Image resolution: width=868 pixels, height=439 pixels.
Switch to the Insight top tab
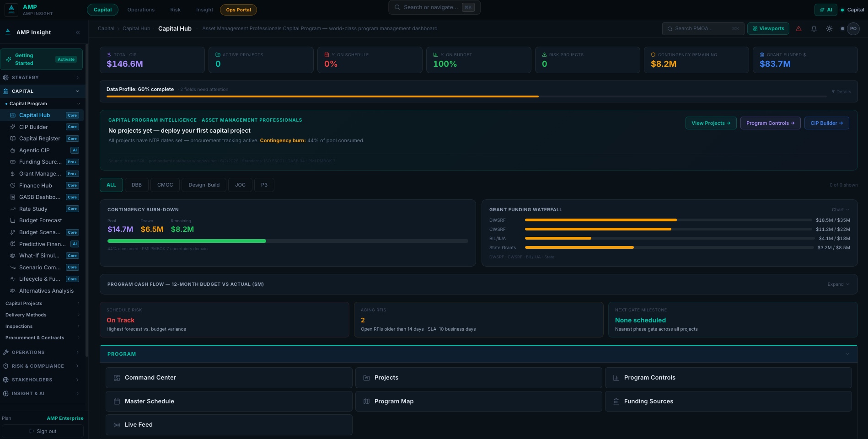204,10
